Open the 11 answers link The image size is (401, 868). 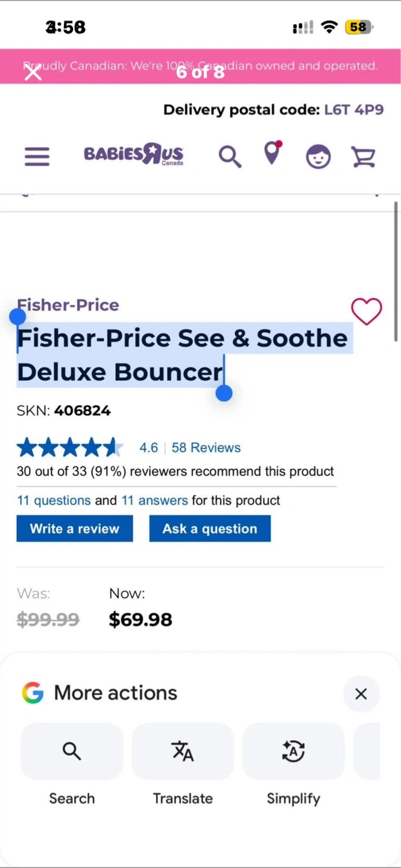(x=154, y=500)
